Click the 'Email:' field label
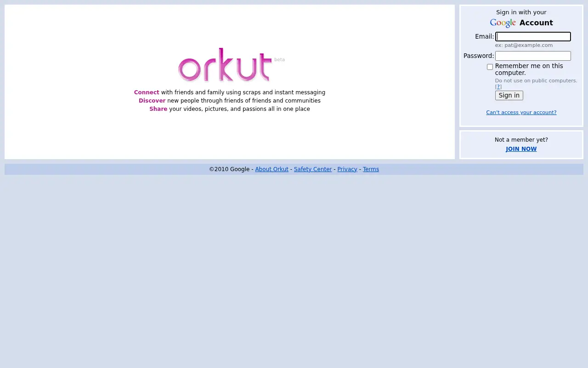Screen dimensions: 588x368 click(485, 36)
